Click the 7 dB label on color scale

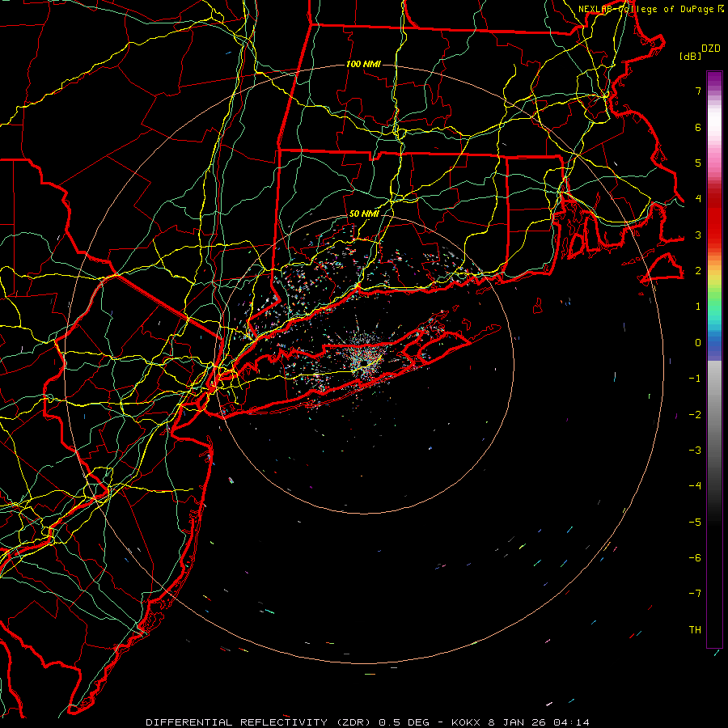698,91
